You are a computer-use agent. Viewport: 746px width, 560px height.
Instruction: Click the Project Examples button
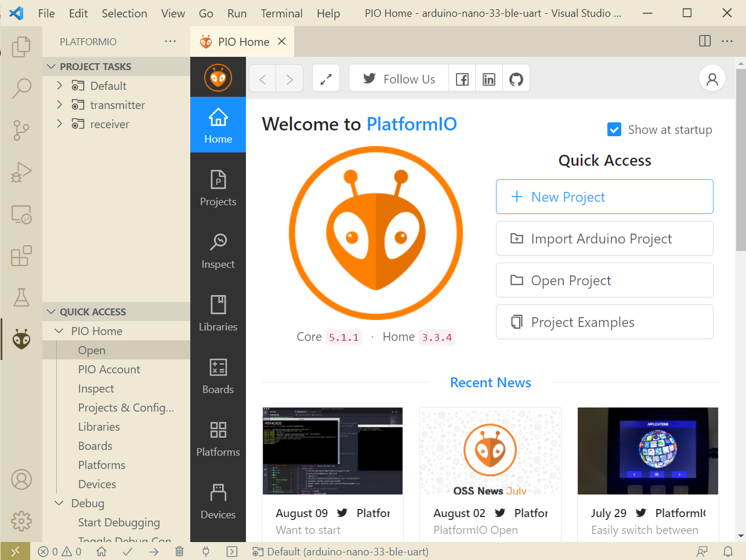tap(604, 322)
